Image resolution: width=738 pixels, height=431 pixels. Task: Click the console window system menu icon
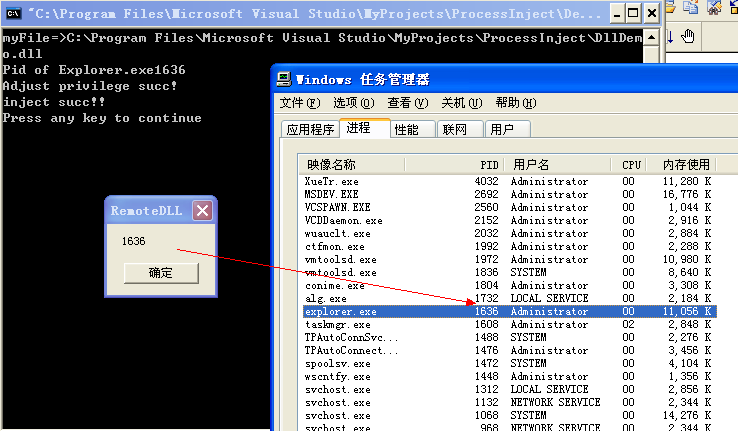click(14, 13)
